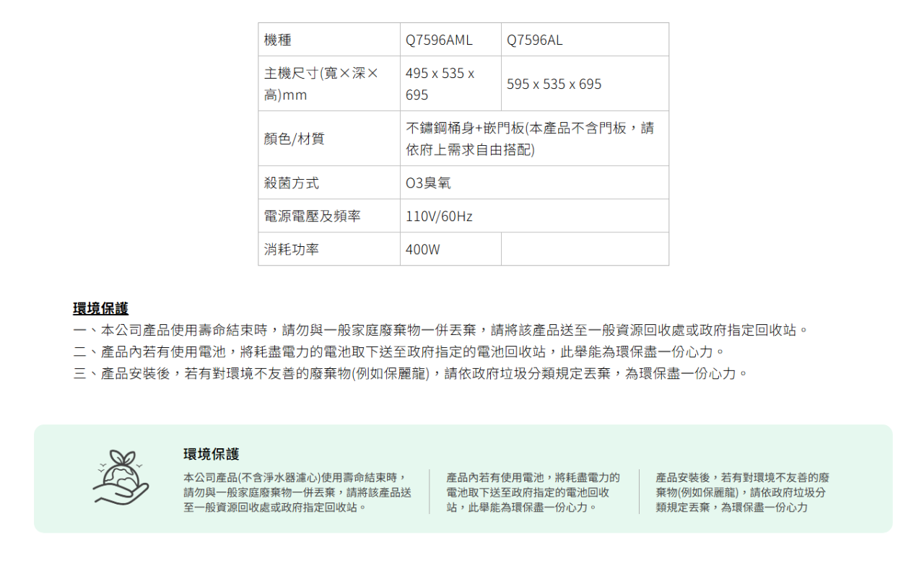This screenshot has height=571, width=924.
Task: Click the line starting 一、本公司產品使用壽命結束時
Action: [441, 330]
